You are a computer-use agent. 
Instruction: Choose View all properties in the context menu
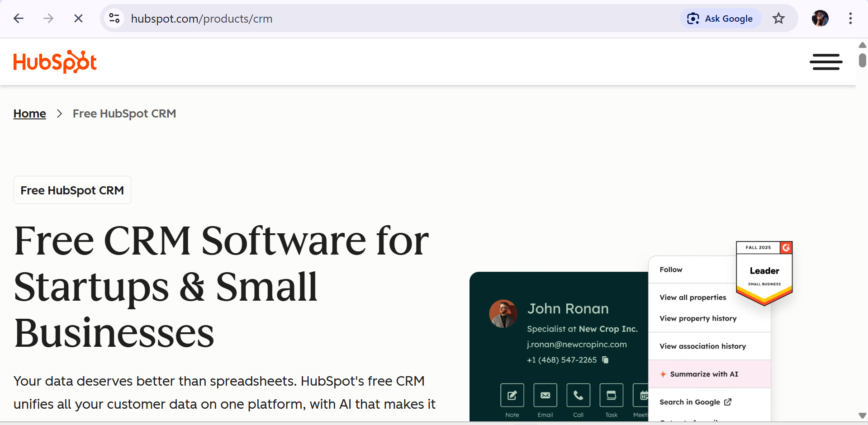(693, 297)
